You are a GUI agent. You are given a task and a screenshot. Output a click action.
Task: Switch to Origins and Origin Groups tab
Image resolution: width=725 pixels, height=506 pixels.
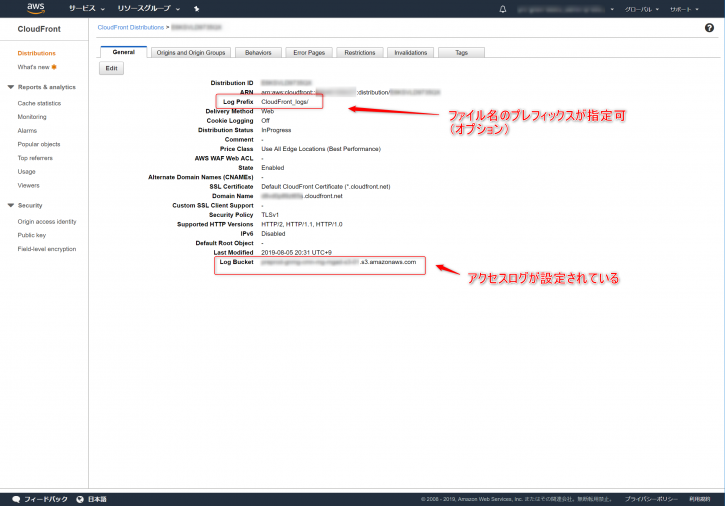click(x=190, y=53)
